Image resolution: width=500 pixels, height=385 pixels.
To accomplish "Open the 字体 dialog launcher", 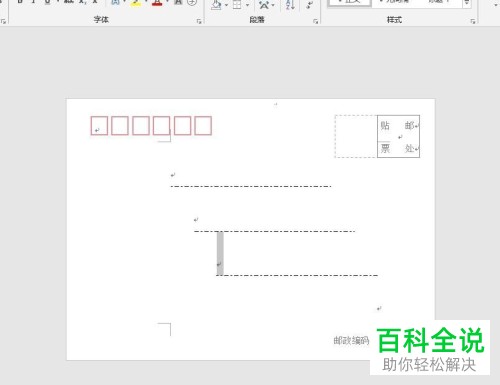I will coord(199,21).
